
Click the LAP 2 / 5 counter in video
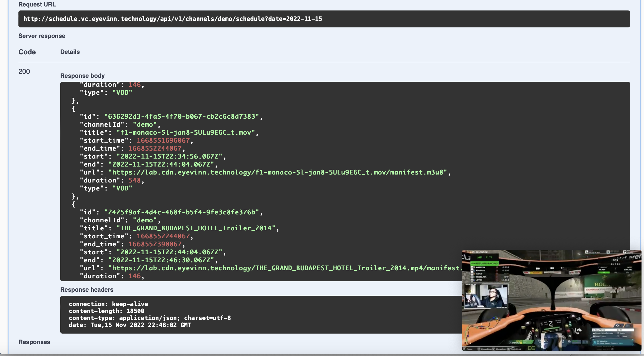[x=484, y=257]
